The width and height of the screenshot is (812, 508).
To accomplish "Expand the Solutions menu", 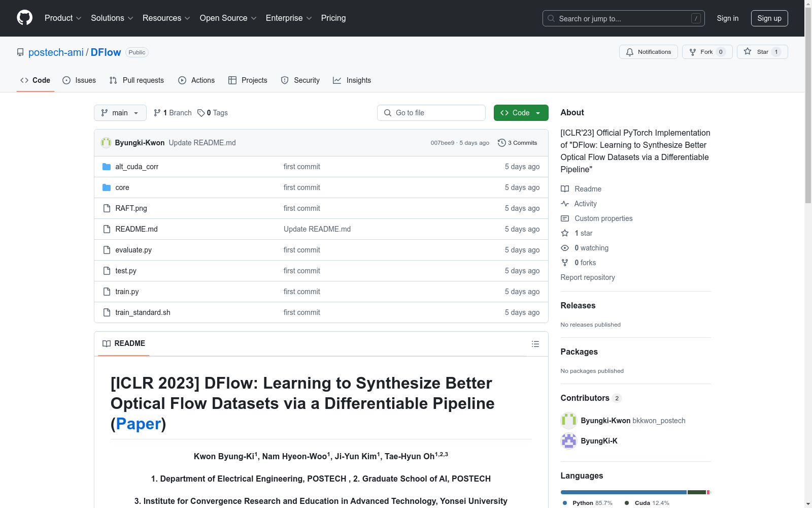I will pyautogui.click(x=112, y=18).
